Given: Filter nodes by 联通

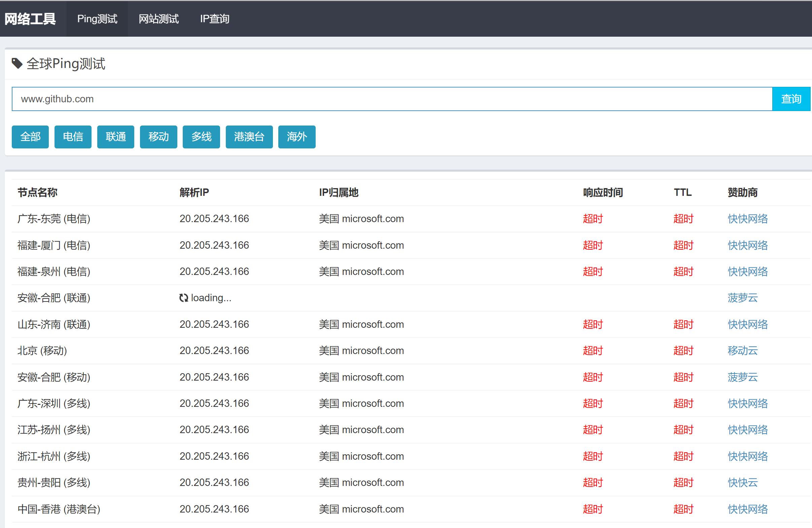Looking at the screenshot, I should (x=116, y=137).
